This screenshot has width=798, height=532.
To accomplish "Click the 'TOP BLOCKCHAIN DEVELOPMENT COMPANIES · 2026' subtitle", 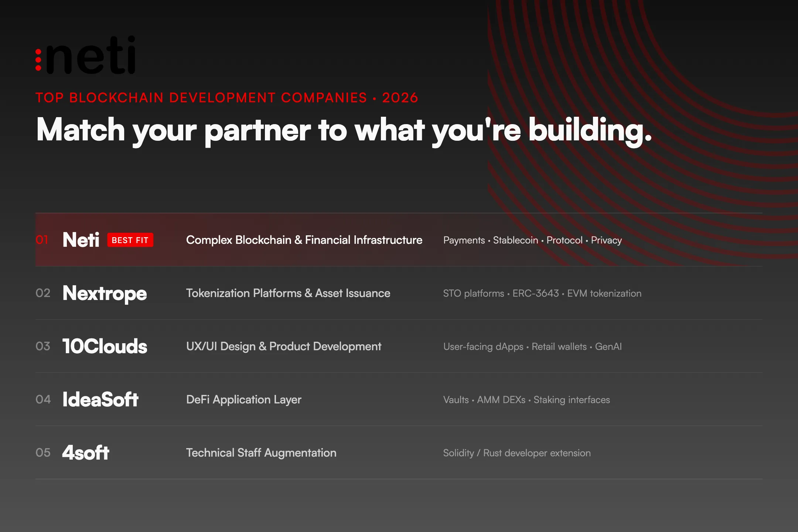I will (x=227, y=98).
